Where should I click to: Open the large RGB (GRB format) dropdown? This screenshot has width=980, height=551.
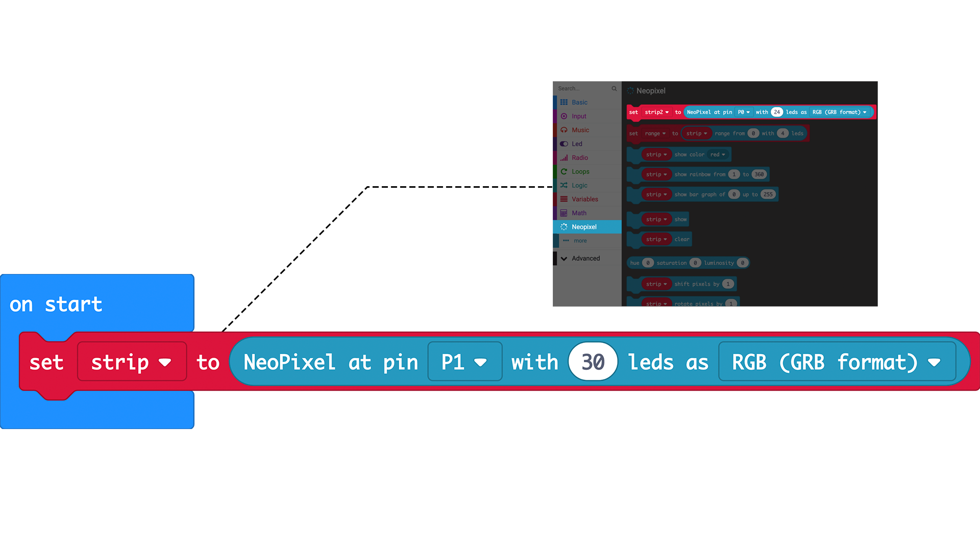coord(836,362)
